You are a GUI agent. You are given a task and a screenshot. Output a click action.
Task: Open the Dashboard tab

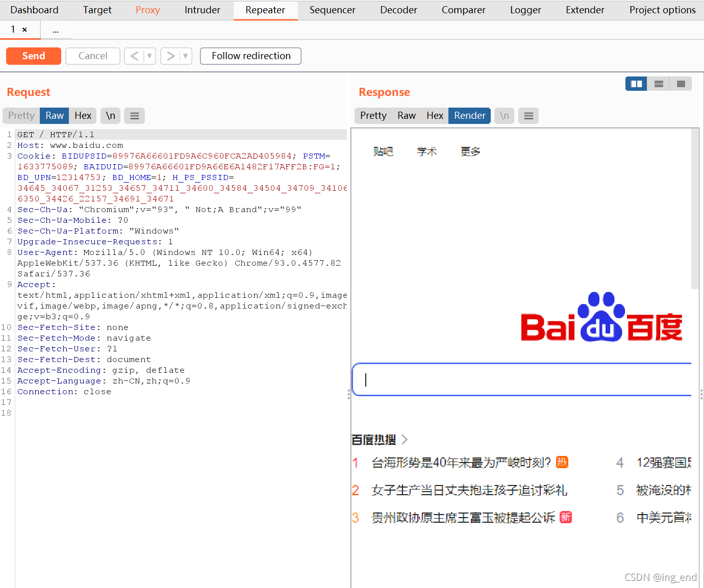point(34,10)
